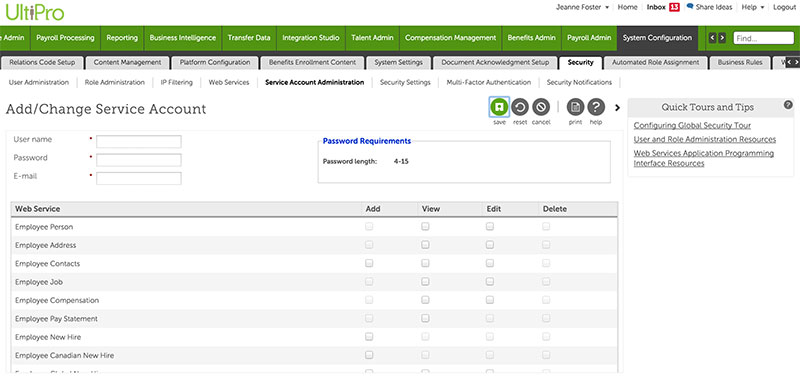Switch to Document Acknowledgment Setup tab
This screenshot has width=800, height=378.
[x=495, y=63]
